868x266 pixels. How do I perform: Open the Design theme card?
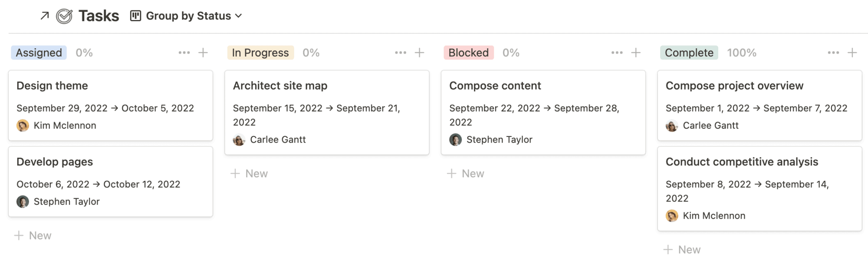(x=111, y=106)
